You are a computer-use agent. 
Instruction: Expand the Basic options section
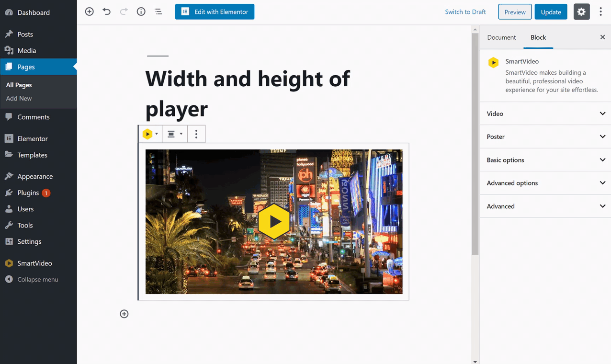tap(545, 160)
